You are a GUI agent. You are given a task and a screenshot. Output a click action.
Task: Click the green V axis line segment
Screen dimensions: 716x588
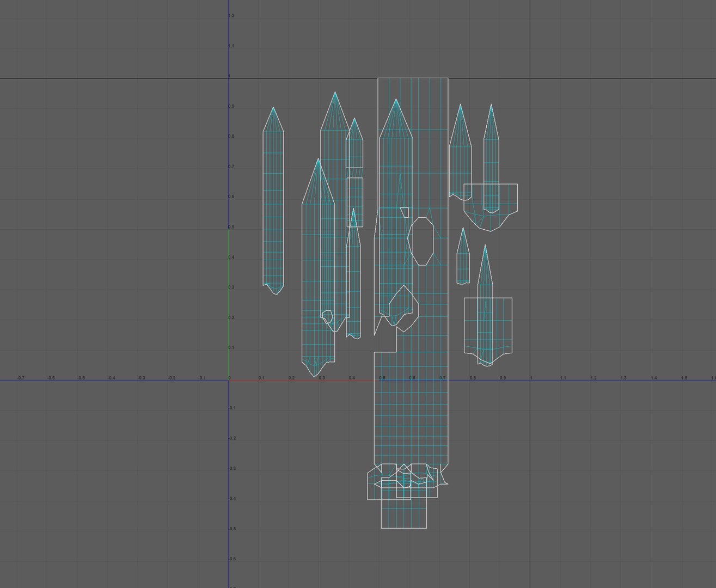pyautogui.click(x=228, y=305)
